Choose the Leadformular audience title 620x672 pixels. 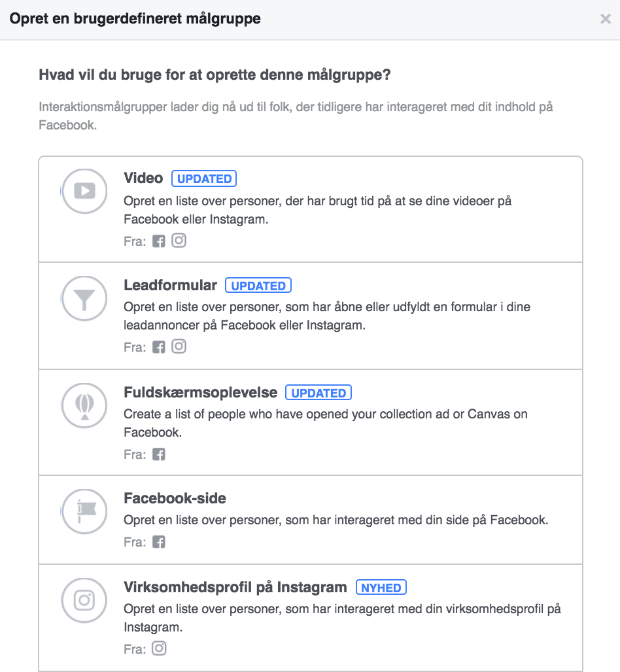(170, 285)
